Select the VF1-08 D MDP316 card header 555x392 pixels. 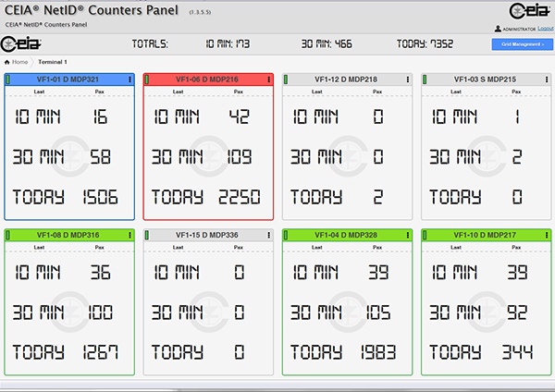(69, 235)
